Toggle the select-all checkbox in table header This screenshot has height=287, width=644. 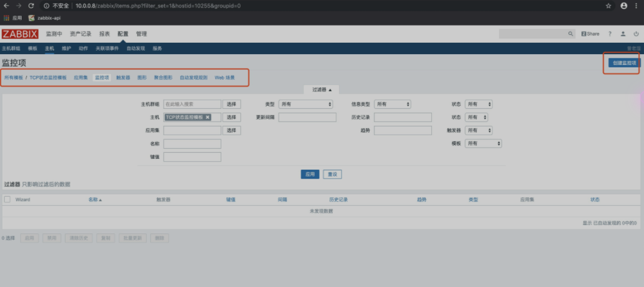[7, 199]
